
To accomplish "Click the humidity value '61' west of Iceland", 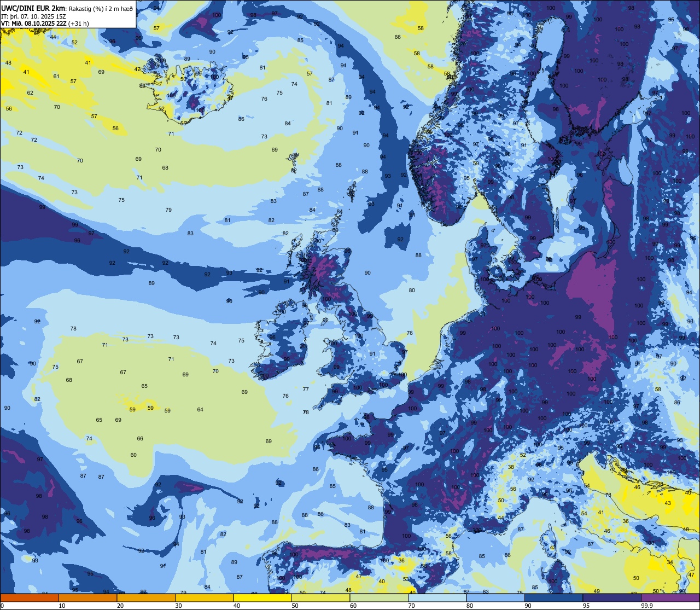I will [x=56, y=76].
